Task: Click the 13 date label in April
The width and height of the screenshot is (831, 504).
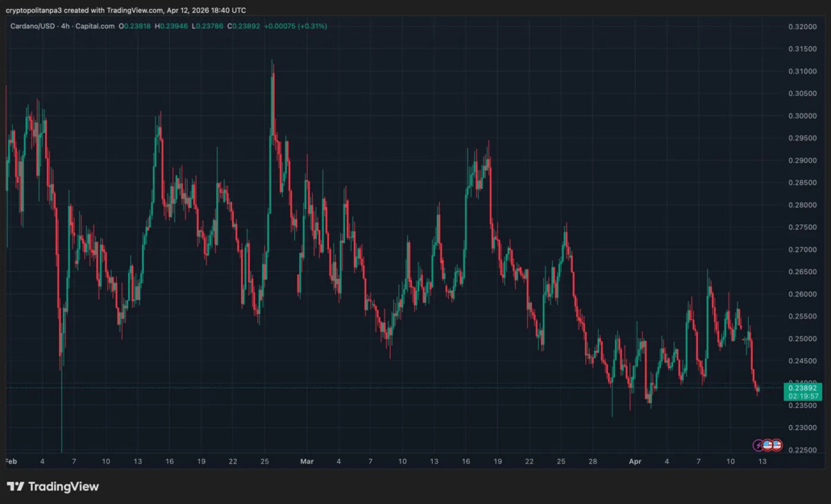Action: click(762, 461)
